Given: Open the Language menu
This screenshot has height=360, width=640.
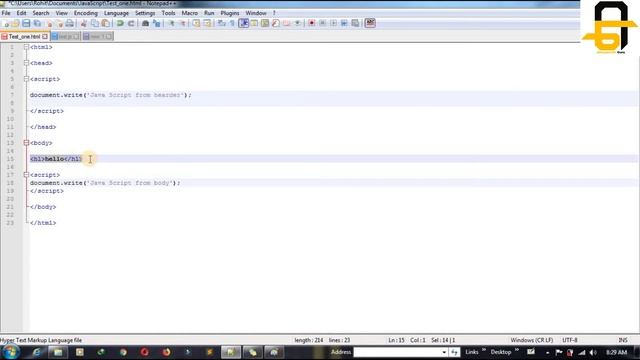Looking at the screenshot, I should click(116, 13).
